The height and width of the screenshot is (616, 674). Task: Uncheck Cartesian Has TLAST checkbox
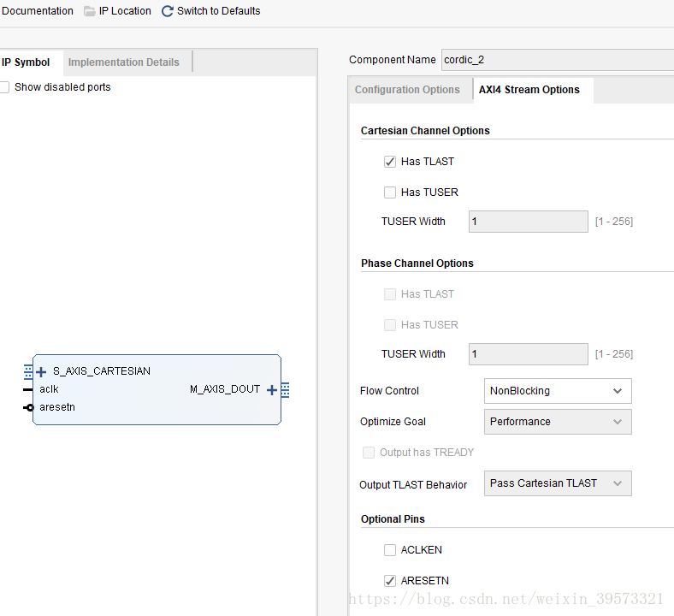pos(390,162)
